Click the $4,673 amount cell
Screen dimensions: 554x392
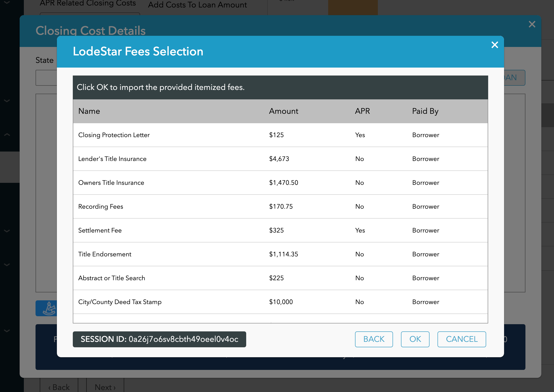tap(279, 159)
